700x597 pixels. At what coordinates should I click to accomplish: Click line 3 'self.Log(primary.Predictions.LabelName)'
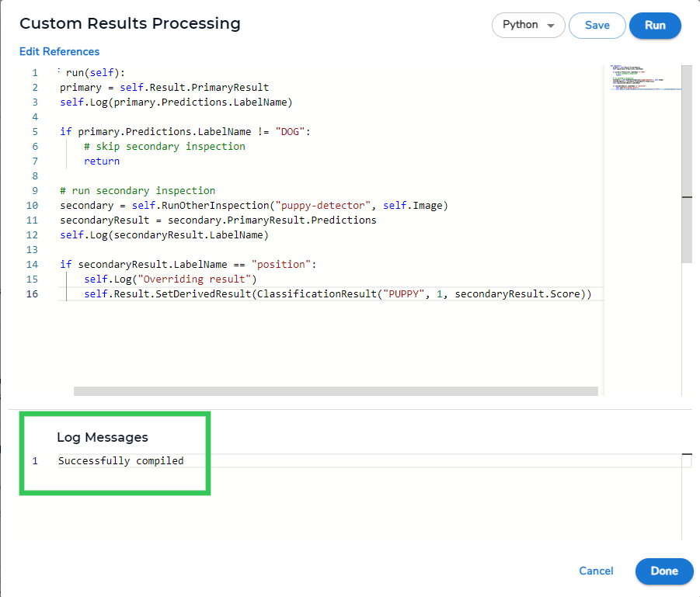176,102
